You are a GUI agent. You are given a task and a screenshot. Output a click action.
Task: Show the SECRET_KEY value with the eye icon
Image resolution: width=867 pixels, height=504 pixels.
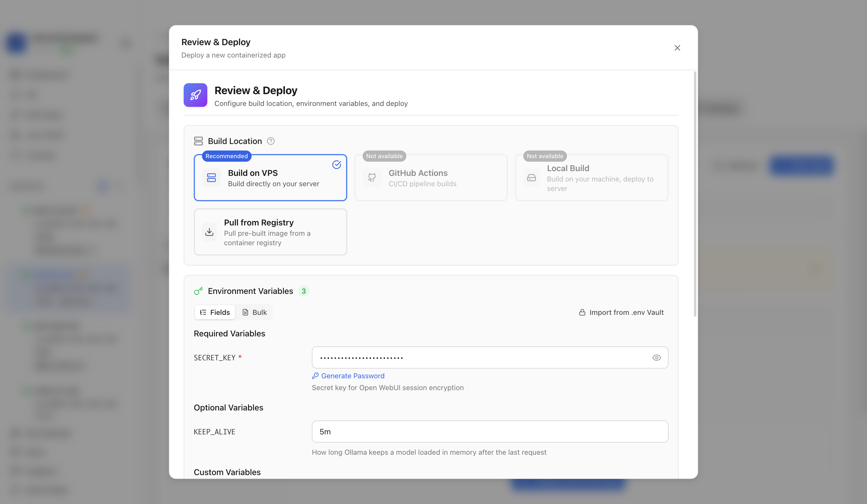coord(656,358)
